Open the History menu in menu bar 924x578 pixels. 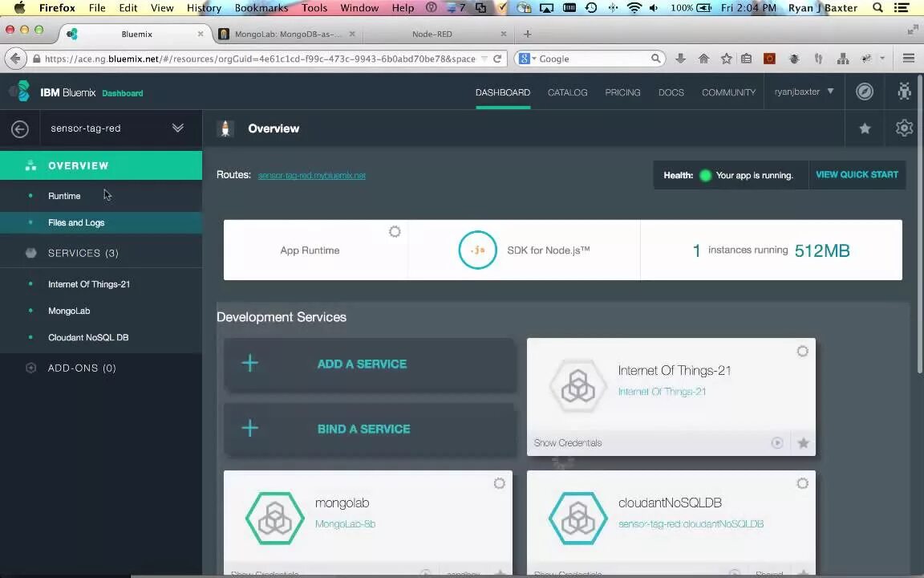click(204, 8)
